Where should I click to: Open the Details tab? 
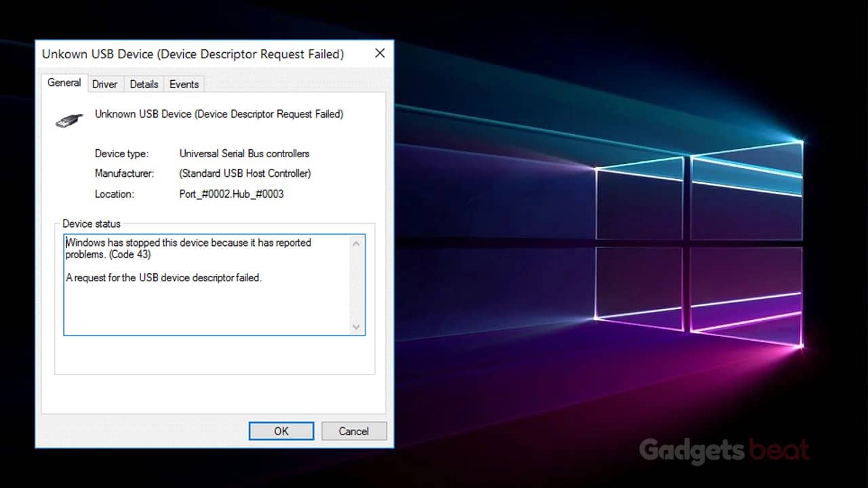[x=144, y=84]
